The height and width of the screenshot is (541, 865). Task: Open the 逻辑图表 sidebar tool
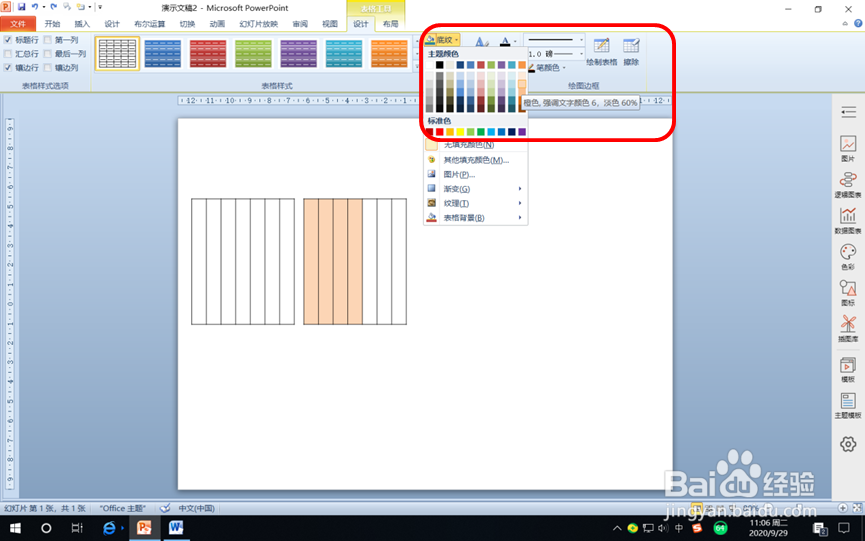[848, 185]
